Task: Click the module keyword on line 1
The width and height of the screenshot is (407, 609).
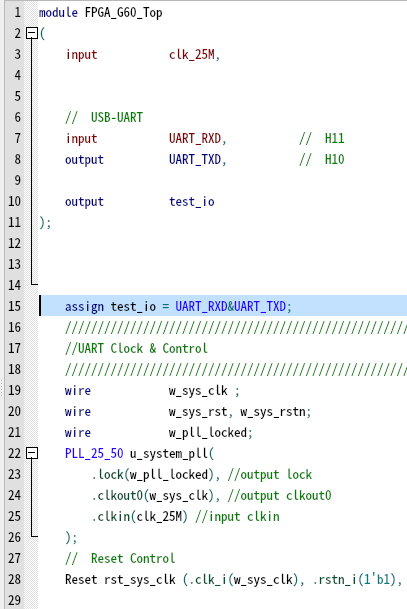Action: click(58, 12)
